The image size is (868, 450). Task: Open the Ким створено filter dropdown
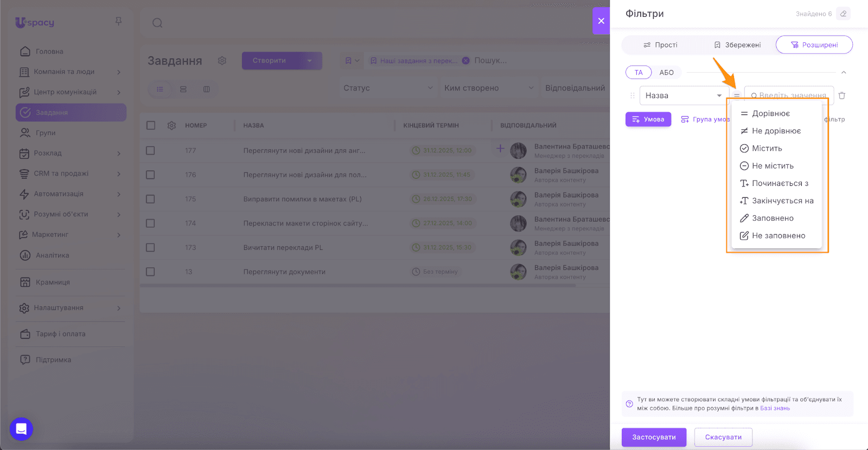coord(489,88)
